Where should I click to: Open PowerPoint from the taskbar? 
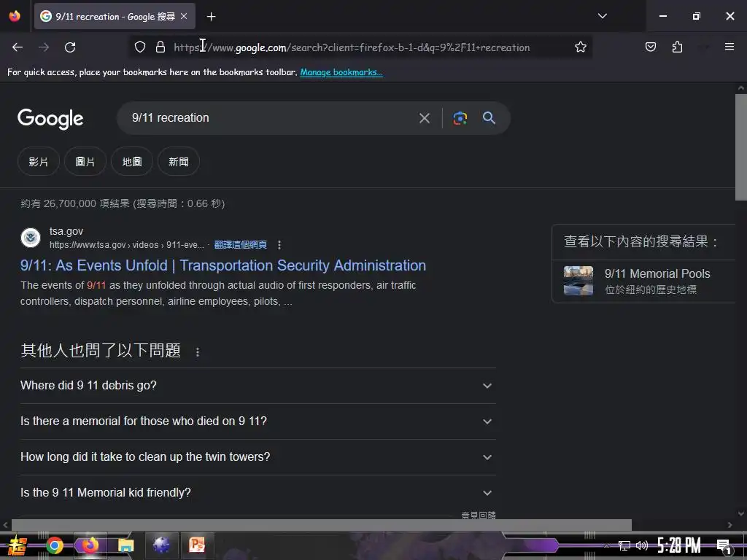tap(197, 544)
